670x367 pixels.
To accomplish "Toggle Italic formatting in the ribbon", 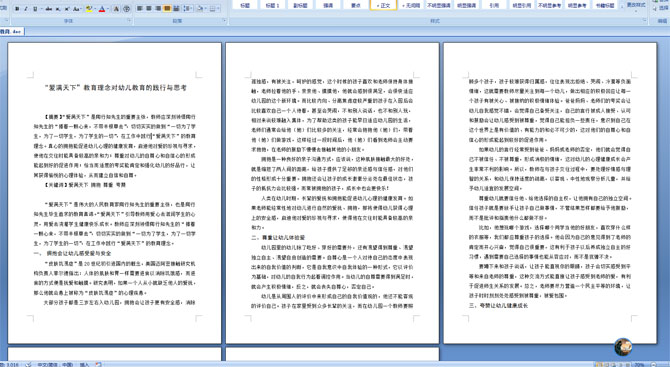I will click(x=26, y=9).
